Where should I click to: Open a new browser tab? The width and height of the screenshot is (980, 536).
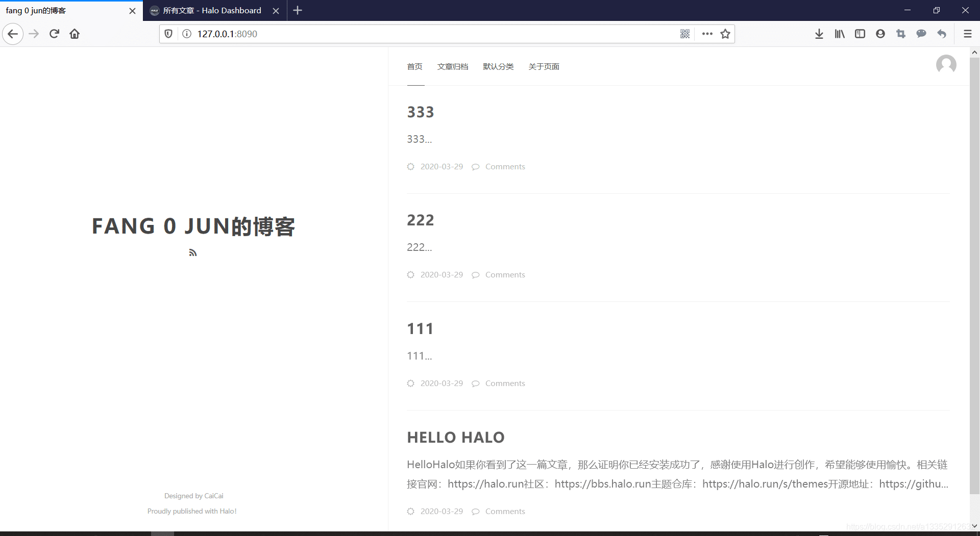click(298, 10)
